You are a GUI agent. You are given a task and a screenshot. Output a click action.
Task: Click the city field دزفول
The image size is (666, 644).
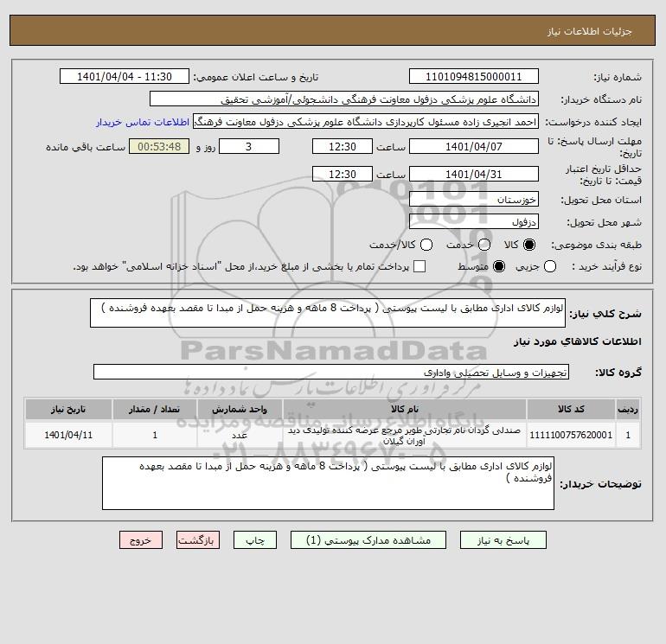[x=474, y=221]
